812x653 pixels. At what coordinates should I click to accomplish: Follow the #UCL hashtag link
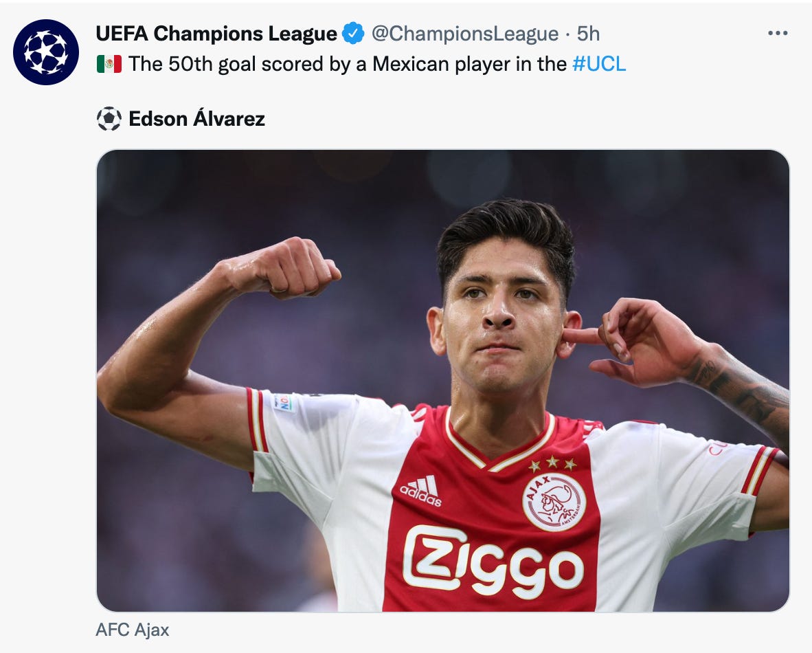click(599, 64)
